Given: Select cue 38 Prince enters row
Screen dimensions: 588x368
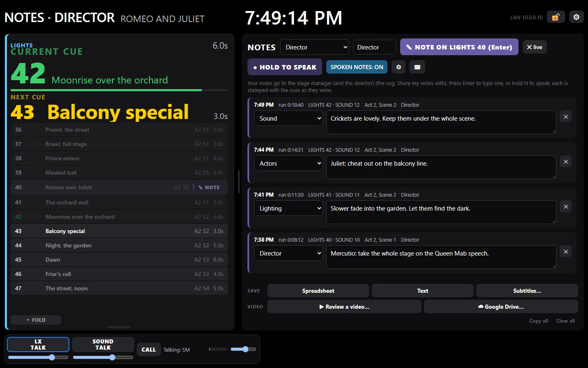Looking at the screenshot, I should [x=119, y=158].
